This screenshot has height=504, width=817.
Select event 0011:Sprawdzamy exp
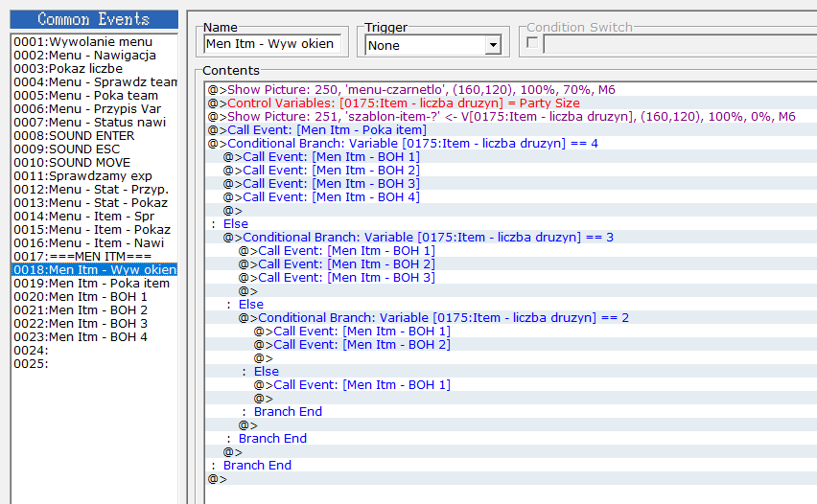[x=94, y=176]
